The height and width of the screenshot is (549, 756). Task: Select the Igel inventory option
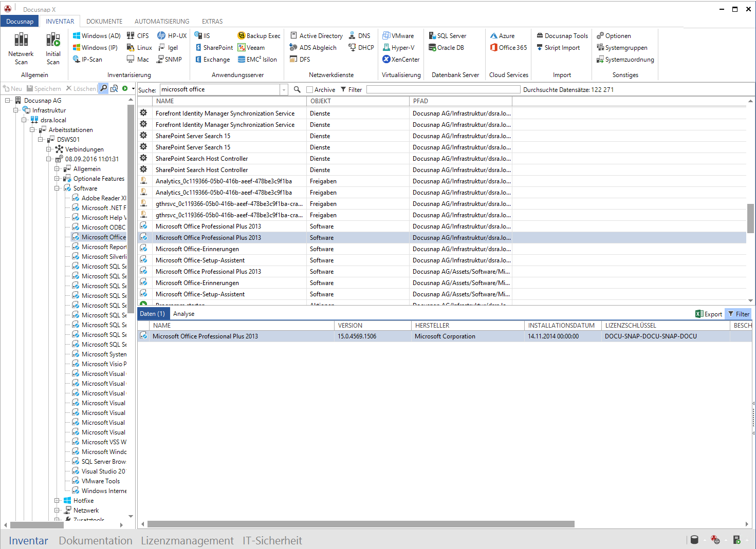coord(168,47)
